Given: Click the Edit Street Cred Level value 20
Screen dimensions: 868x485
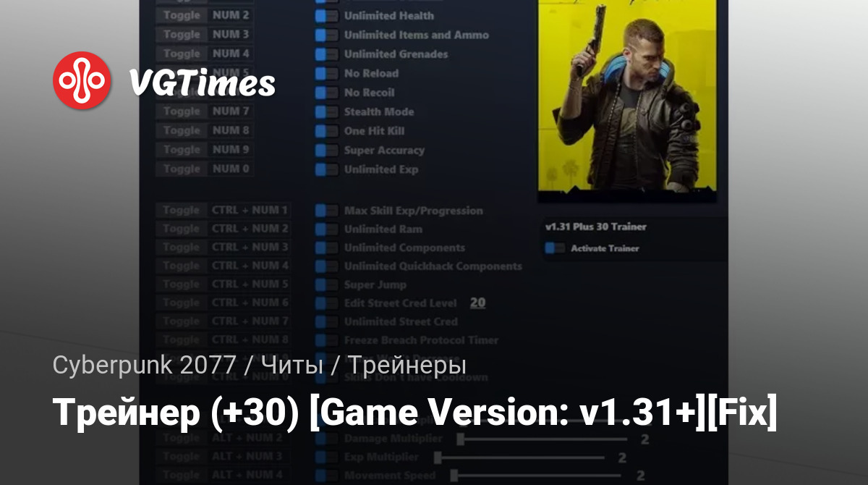Looking at the screenshot, I should click(477, 303).
